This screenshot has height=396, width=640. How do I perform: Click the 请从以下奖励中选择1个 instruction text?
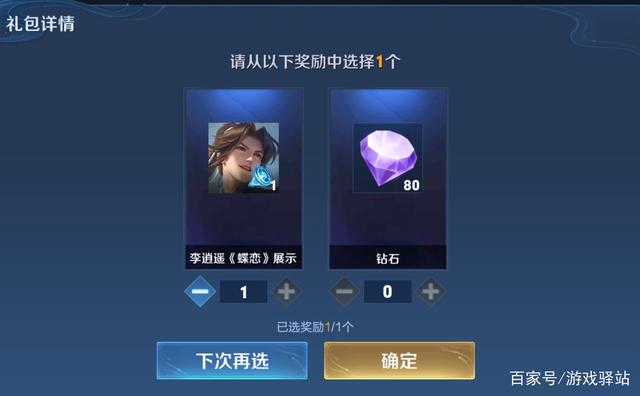315,62
